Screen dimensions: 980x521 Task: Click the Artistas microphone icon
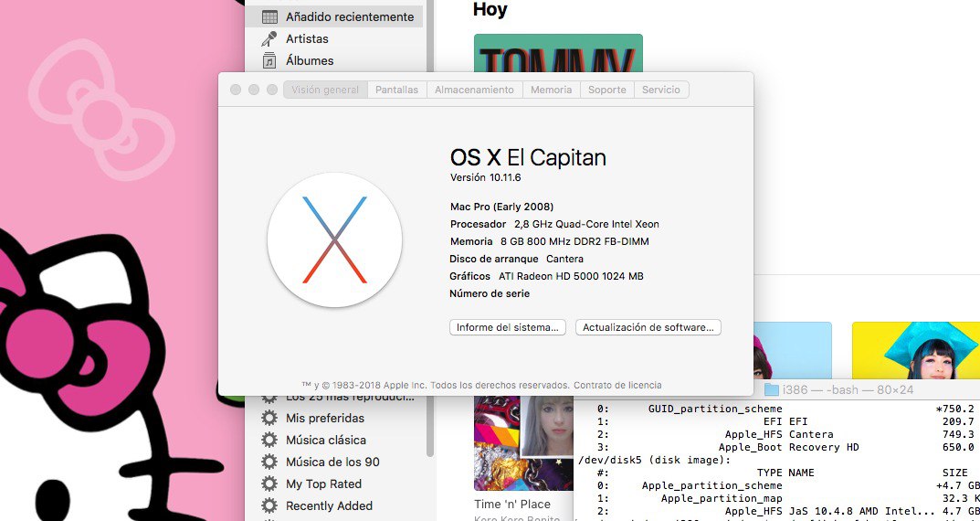269,38
